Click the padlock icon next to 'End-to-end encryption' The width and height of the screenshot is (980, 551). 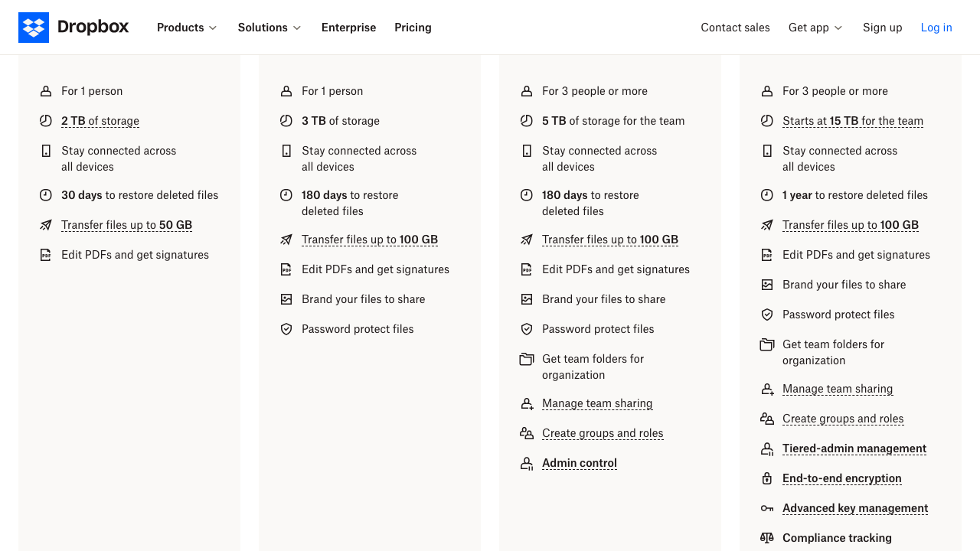pyautogui.click(x=766, y=478)
